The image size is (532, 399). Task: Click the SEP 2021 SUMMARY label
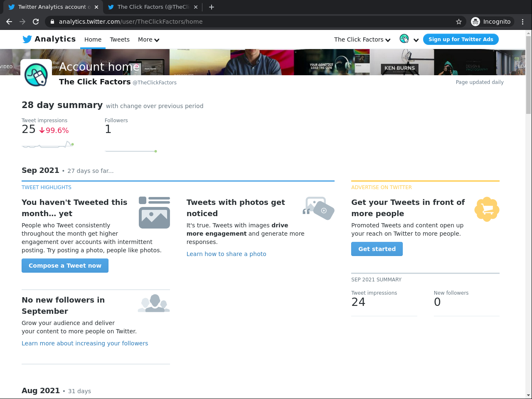(376, 280)
